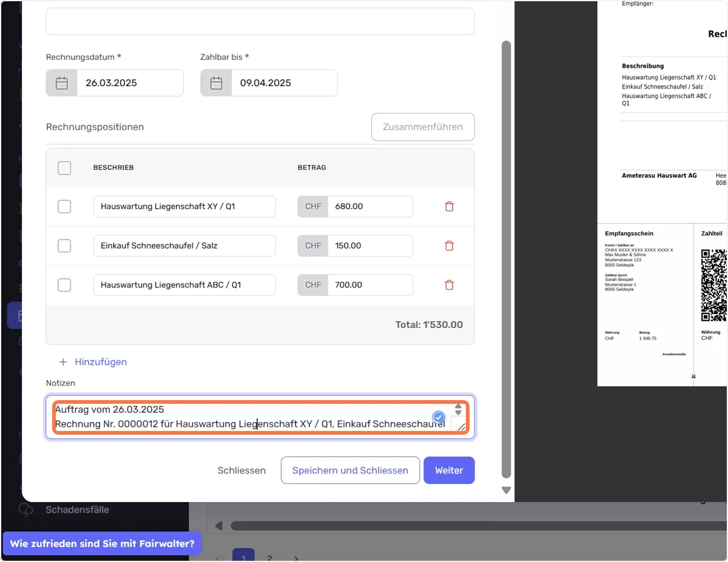Select all invoice positions via header checkbox
This screenshot has width=728, height=562.
(64, 168)
